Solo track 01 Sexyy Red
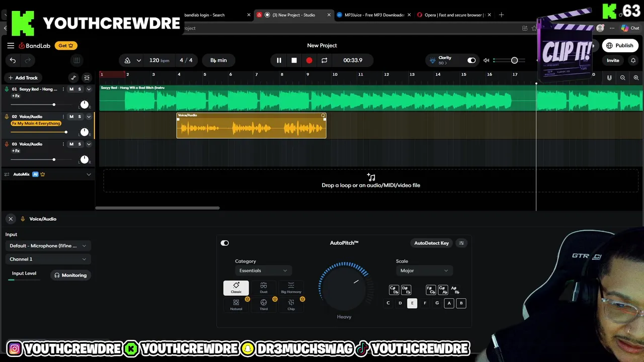 point(79,89)
